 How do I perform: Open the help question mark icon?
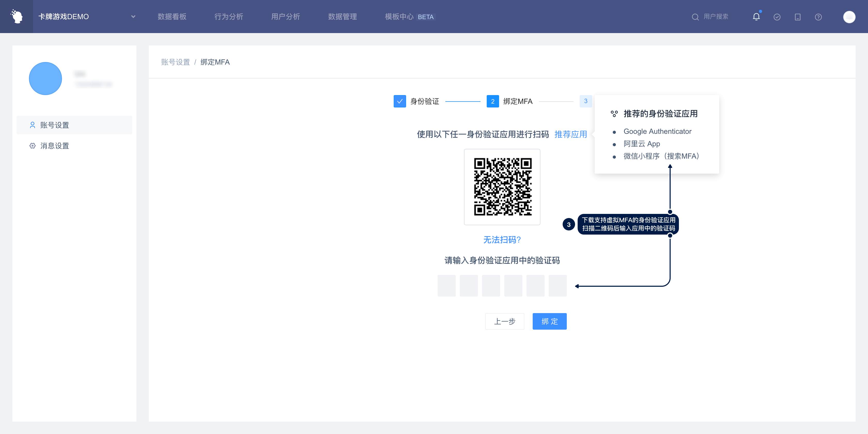pos(818,17)
